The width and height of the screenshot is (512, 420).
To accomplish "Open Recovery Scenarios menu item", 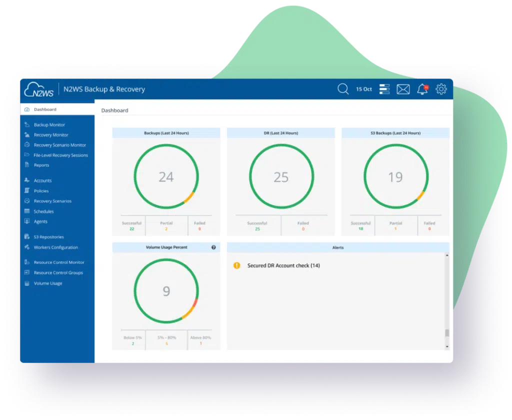I will (52, 201).
